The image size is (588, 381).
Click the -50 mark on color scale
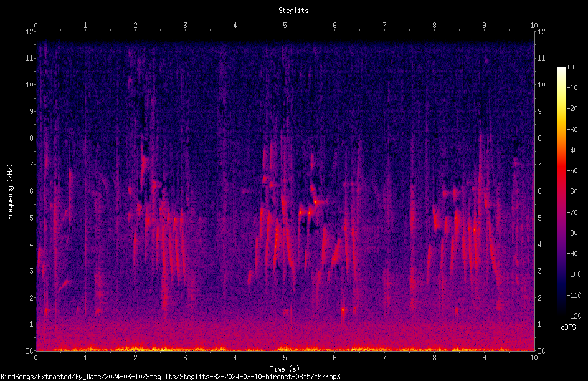coord(572,170)
